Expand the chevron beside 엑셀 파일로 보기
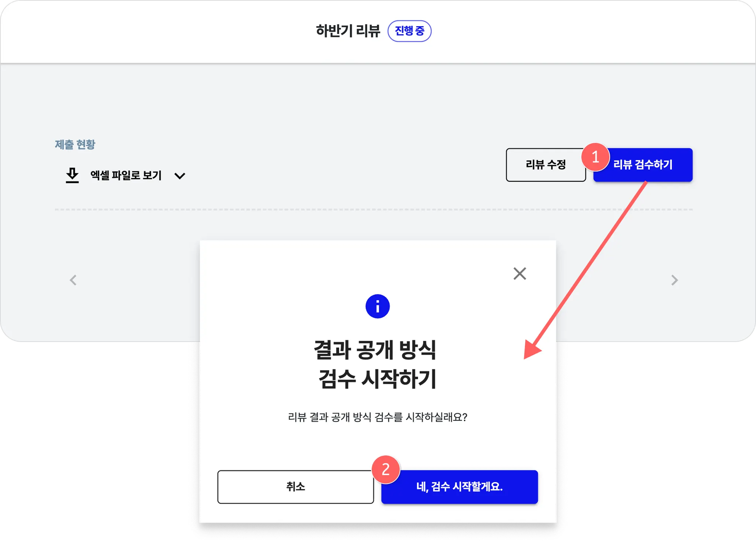This screenshot has width=756, height=543. [x=180, y=176]
